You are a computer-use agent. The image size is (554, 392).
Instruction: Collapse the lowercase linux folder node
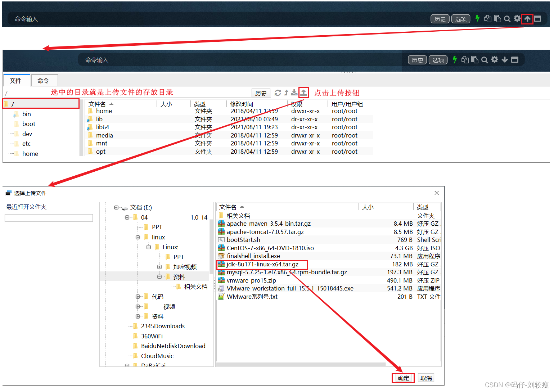coord(138,237)
